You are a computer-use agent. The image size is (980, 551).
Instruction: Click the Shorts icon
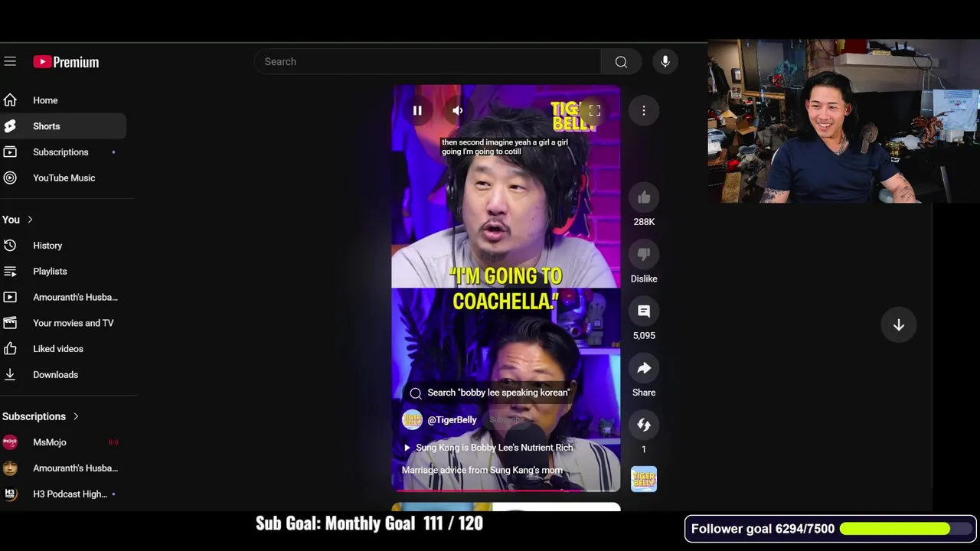coord(10,126)
